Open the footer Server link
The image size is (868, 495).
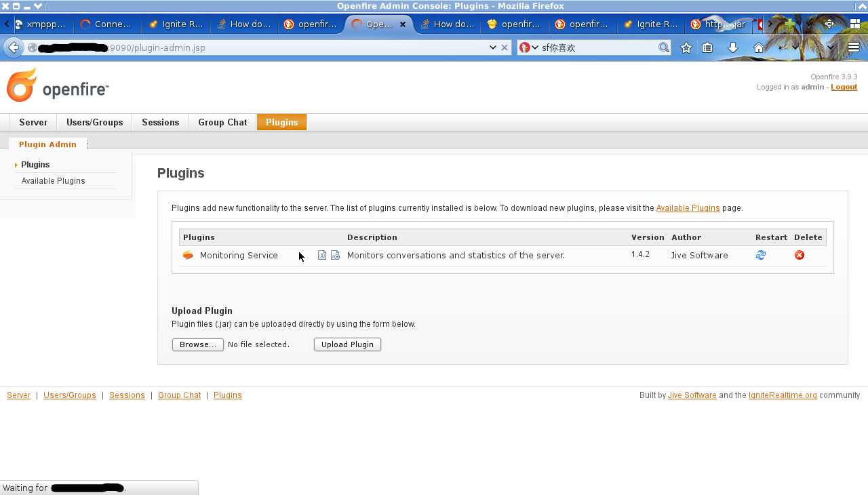[18, 395]
